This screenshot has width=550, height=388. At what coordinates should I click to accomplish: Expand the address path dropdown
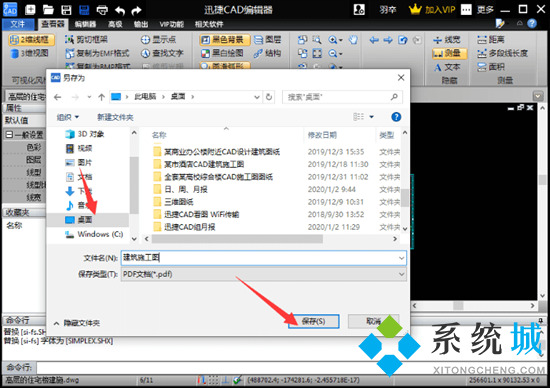(257, 97)
